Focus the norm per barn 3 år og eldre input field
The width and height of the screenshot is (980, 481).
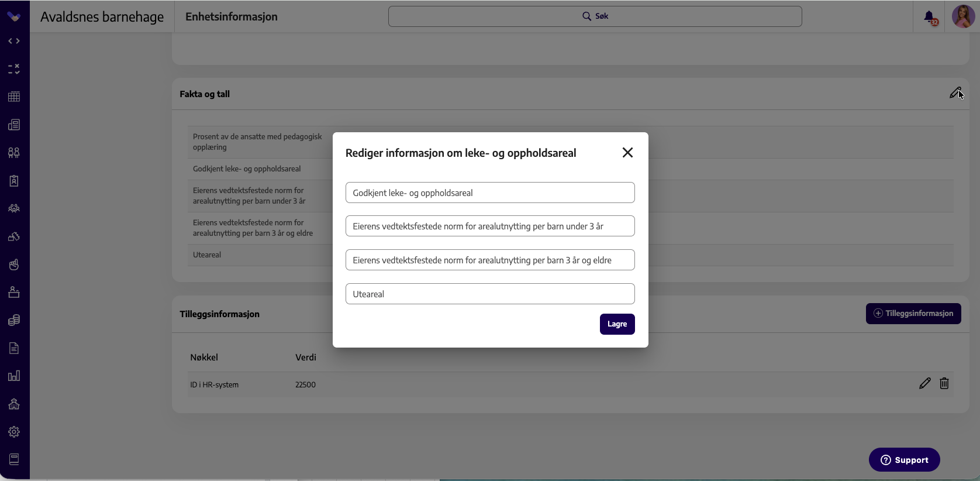tap(490, 260)
